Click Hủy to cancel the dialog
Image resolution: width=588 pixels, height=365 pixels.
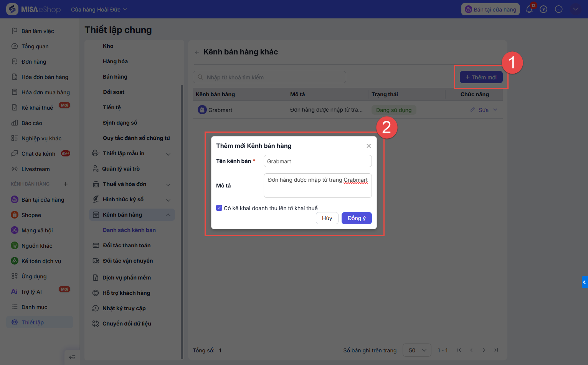pyautogui.click(x=327, y=218)
